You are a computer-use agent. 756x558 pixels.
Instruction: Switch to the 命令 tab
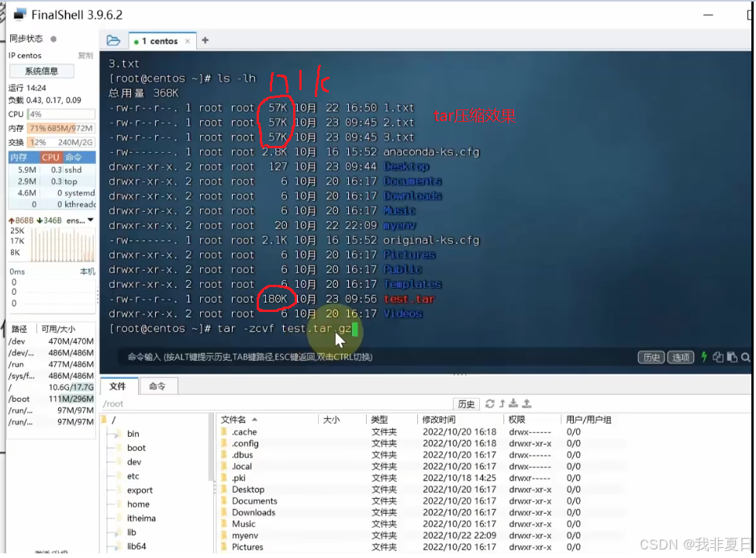point(157,386)
